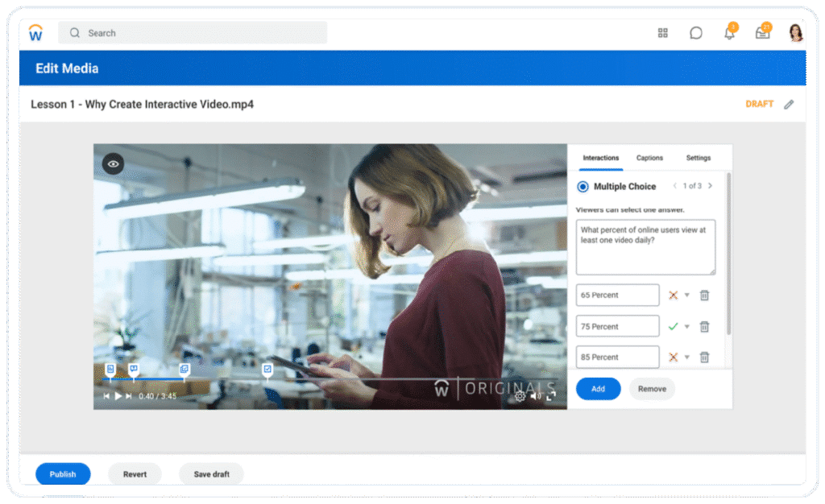Viewport: 825px width, 504px height.
Task: Toggle the video preview eye icon
Action: pos(114,164)
